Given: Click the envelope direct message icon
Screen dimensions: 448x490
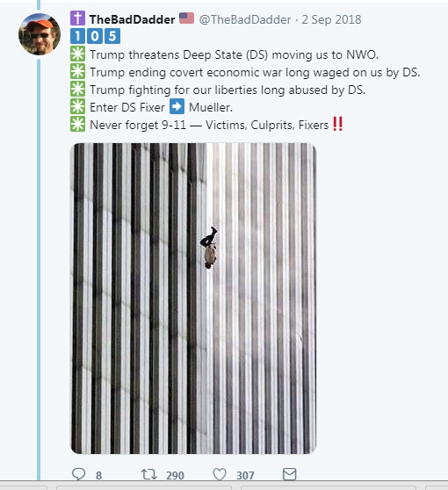Looking at the screenshot, I should coord(290,474).
